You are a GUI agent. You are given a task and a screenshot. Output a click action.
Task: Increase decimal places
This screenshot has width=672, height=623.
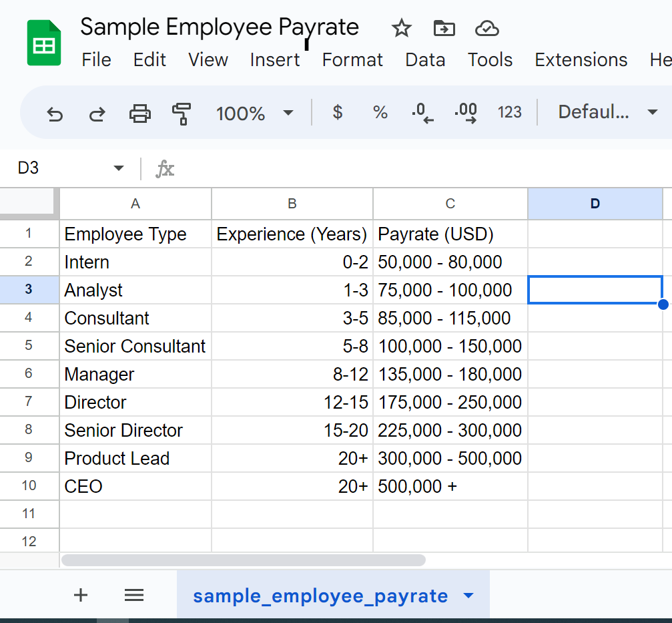pos(465,114)
